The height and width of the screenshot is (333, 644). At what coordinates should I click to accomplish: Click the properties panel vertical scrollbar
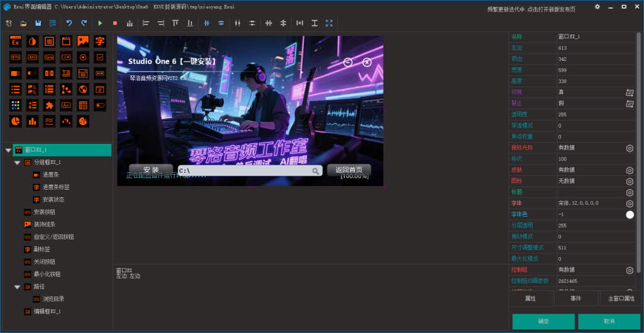pos(638,152)
